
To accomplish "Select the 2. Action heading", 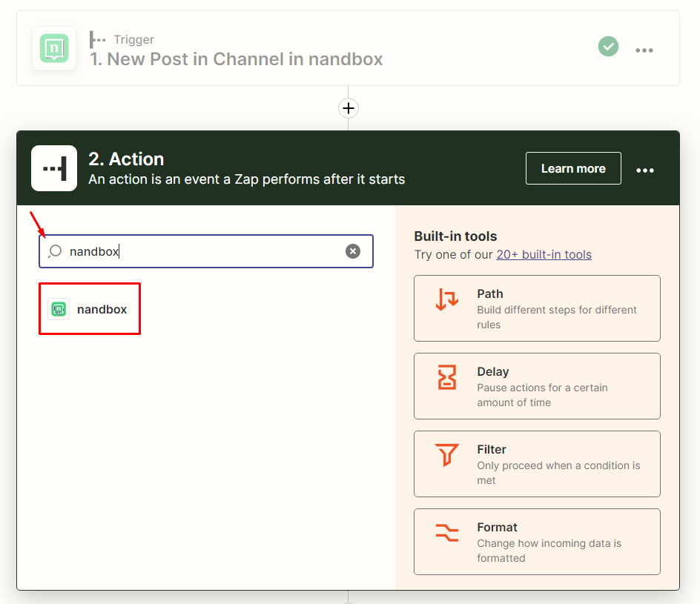I will 126,159.
